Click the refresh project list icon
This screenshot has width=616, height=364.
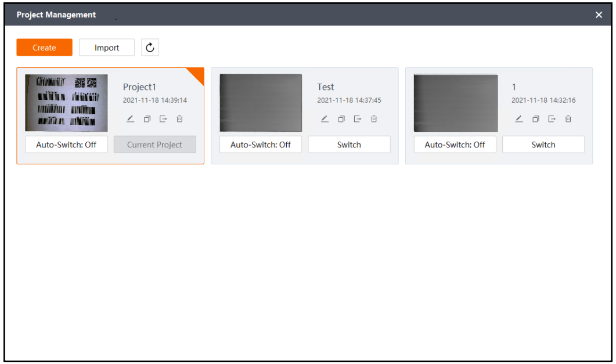(x=150, y=48)
